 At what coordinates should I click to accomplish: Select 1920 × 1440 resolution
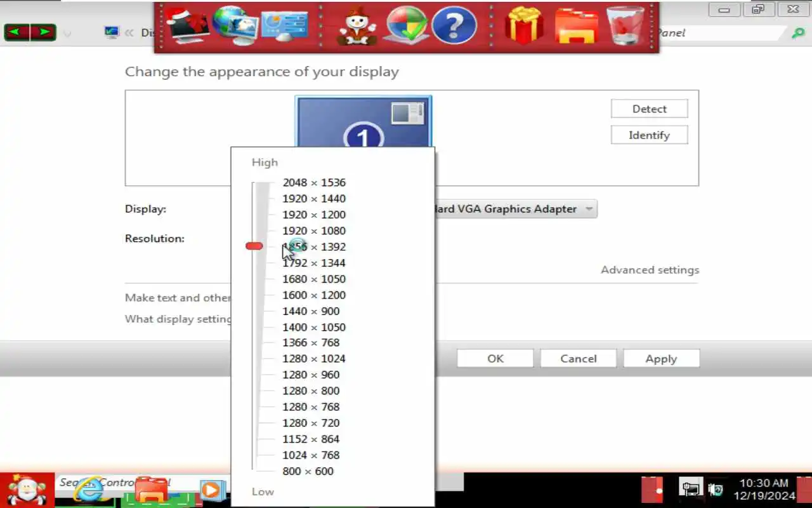314,198
